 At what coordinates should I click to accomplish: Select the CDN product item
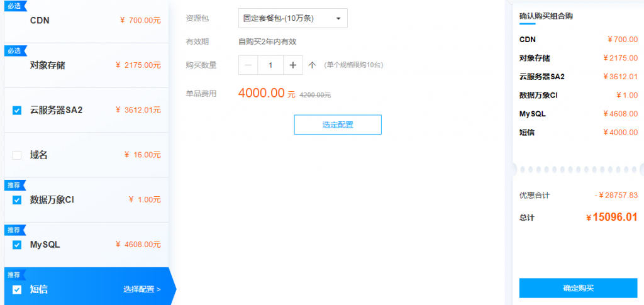tap(86, 21)
